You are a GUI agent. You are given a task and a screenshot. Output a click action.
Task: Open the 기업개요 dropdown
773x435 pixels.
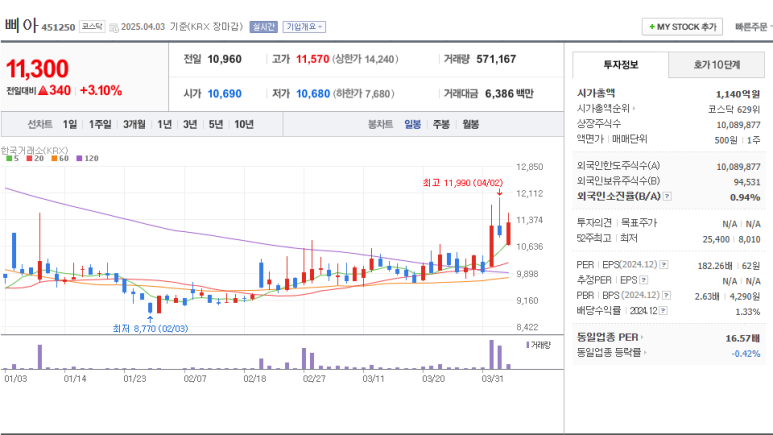[x=304, y=27]
